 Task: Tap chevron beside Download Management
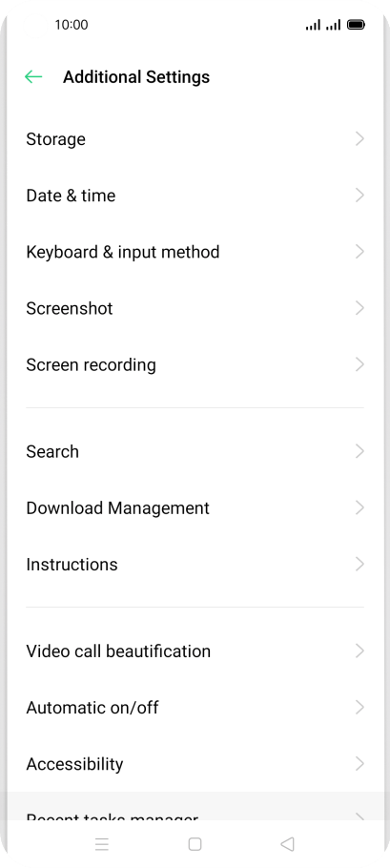tap(359, 507)
